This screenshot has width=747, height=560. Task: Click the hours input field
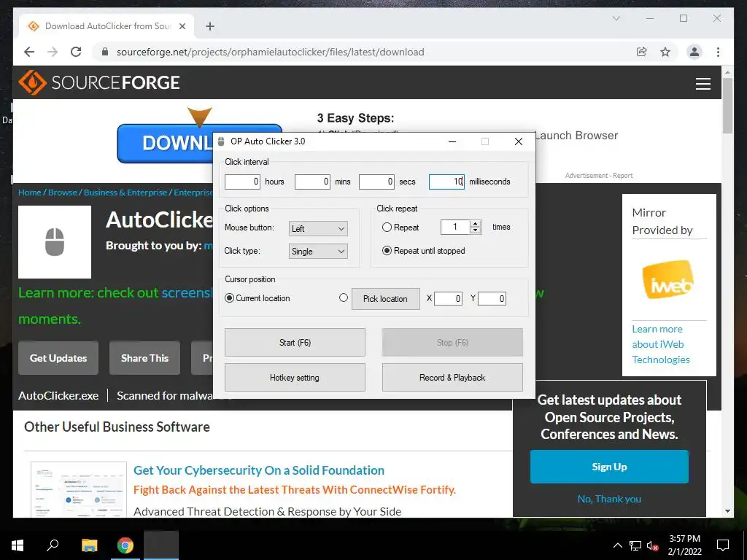coord(242,182)
